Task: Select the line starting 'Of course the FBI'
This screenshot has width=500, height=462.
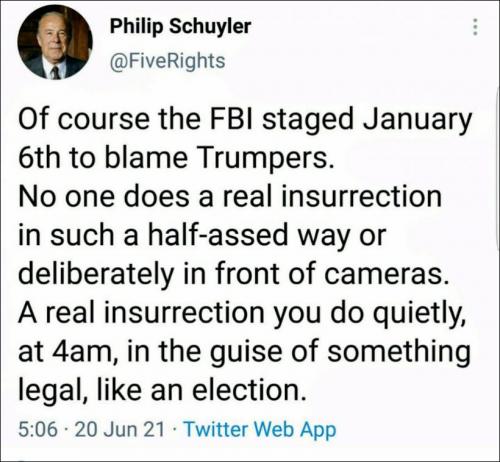Action: (245, 121)
